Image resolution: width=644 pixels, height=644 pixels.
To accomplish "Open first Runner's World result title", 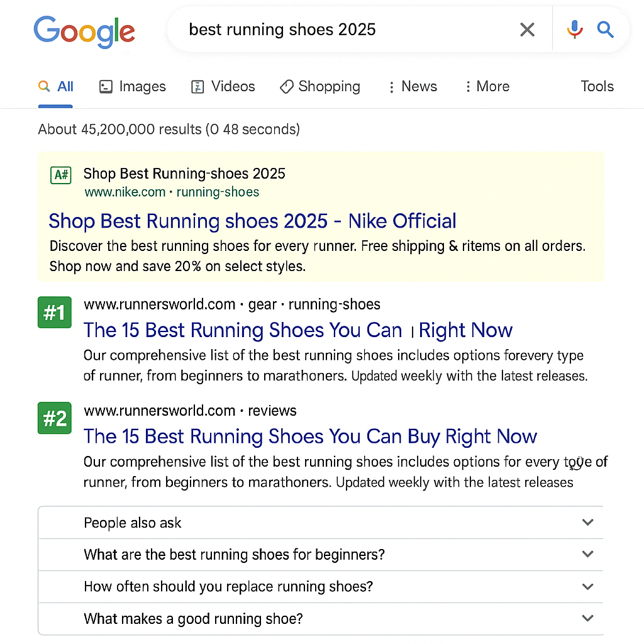I will click(x=297, y=330).
